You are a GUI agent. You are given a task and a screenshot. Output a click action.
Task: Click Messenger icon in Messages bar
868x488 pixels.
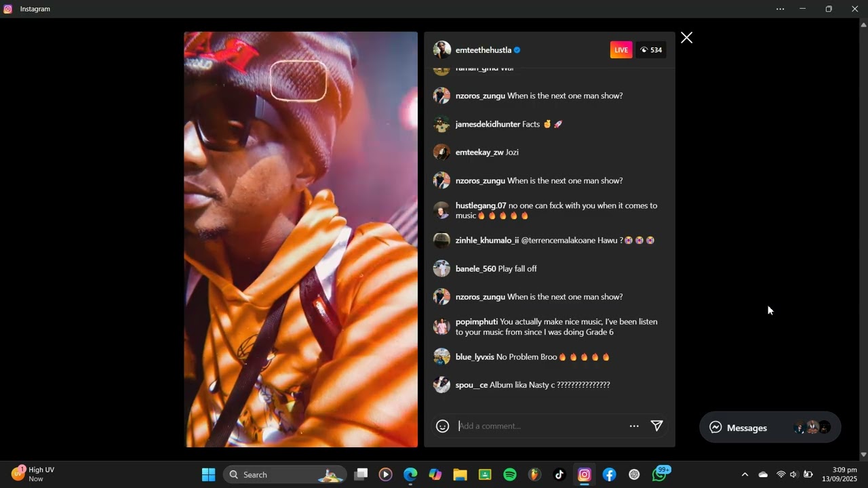pos(715,428)
